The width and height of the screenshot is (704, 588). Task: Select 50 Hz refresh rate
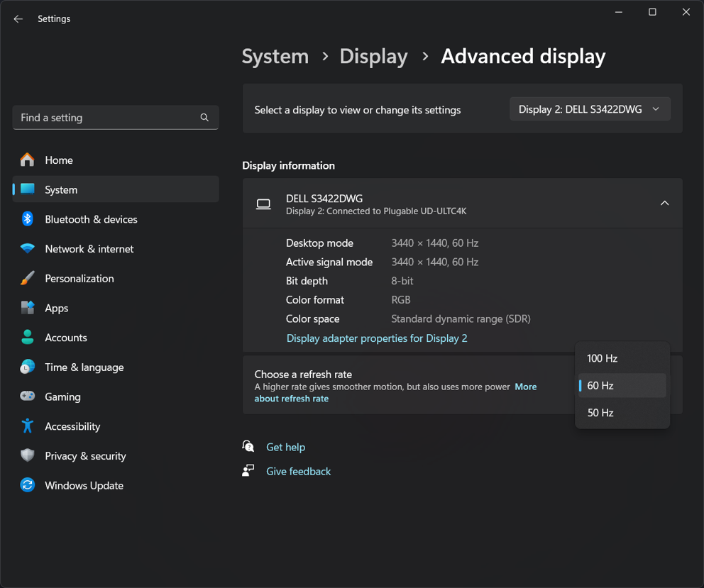click(x=600, y=412)
